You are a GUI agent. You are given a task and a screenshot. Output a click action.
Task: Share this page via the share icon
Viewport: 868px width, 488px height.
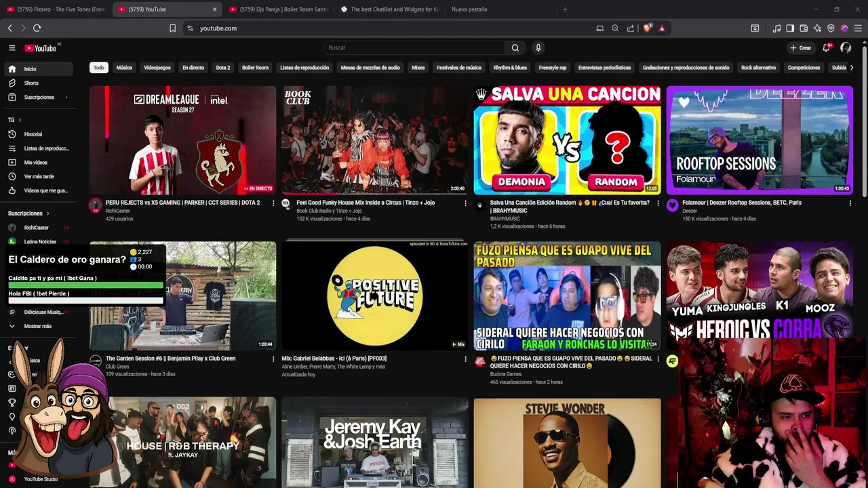point(631,28)
